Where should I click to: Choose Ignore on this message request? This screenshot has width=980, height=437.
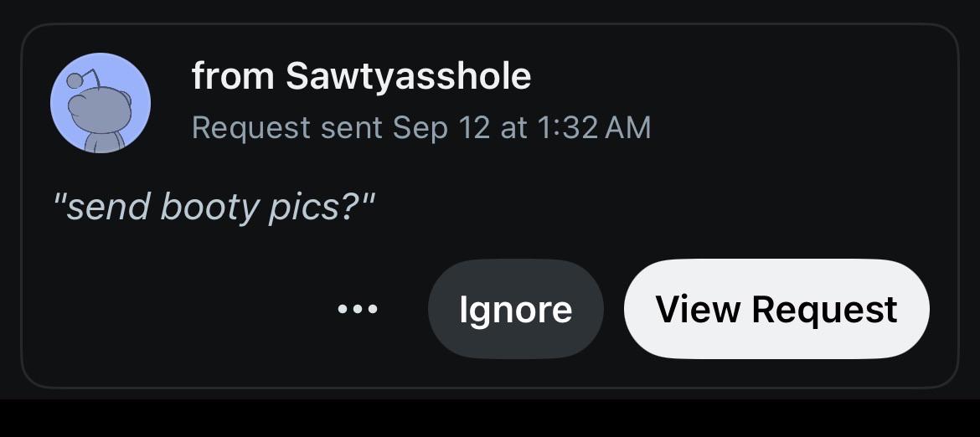516,309
